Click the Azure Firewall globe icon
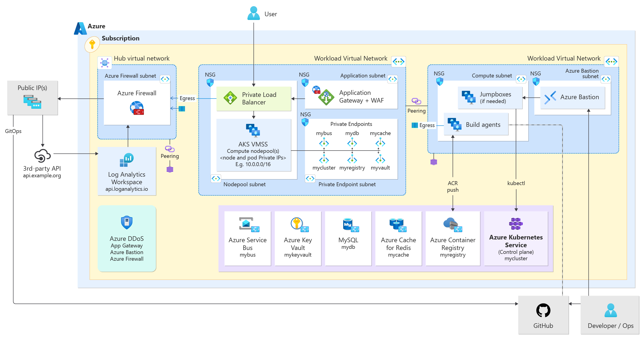This screenshot has width=644, height=340. tap(137, 108)
